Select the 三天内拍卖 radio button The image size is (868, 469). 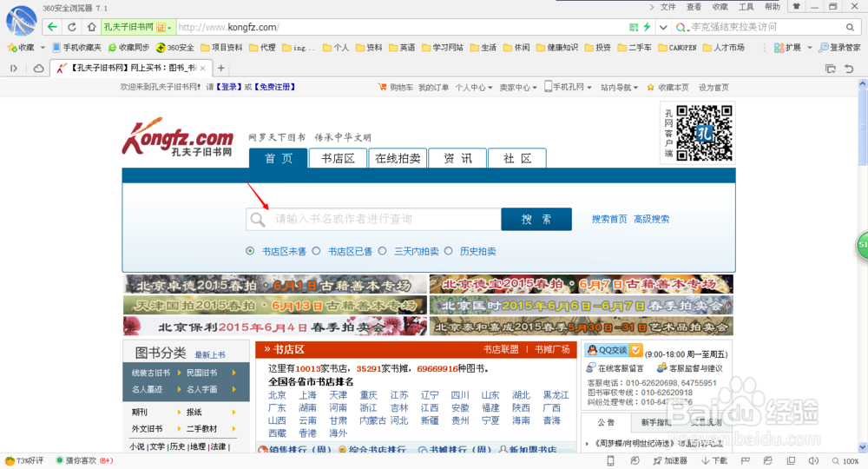click(382, 251)
